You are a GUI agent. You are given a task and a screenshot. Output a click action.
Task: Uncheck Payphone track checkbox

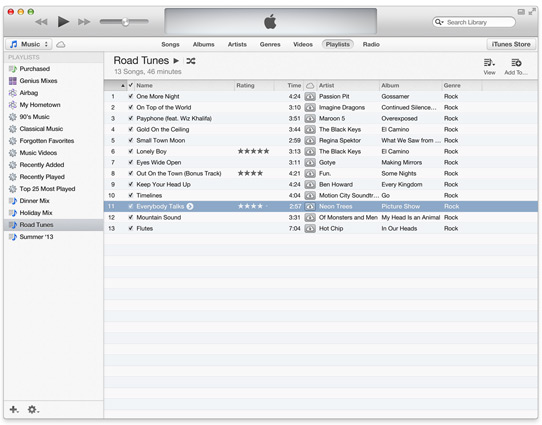[x=131, y=119]
